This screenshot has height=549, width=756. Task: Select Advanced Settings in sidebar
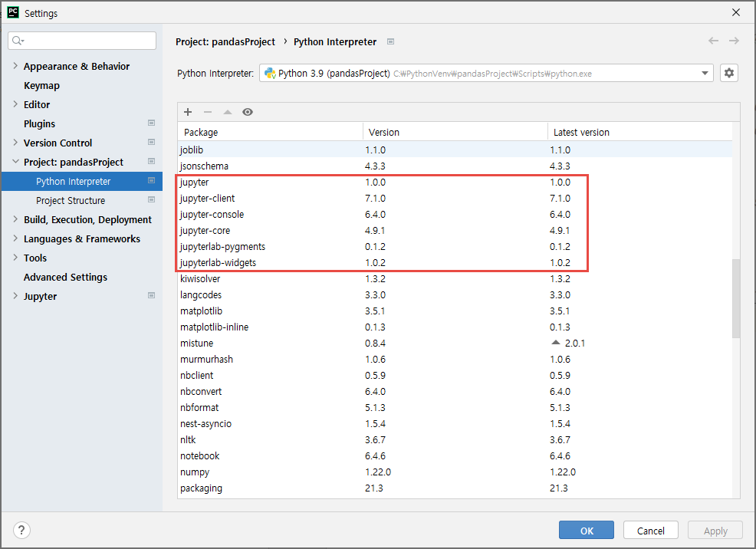[66, 277]
